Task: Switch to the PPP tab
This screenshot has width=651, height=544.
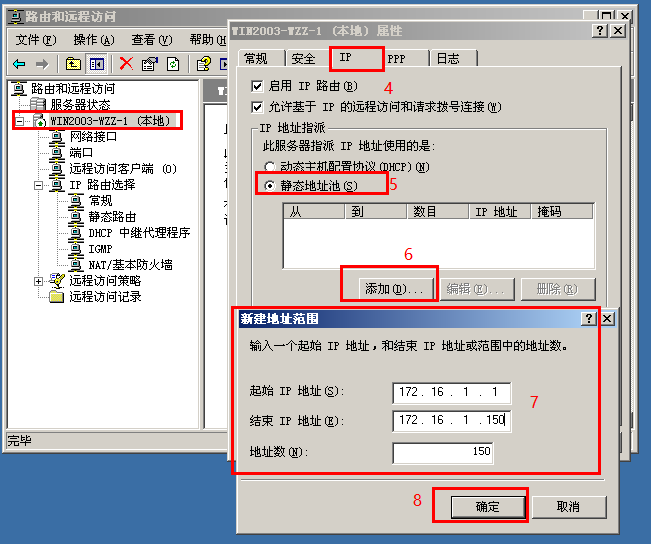Action: coord(406,58)
